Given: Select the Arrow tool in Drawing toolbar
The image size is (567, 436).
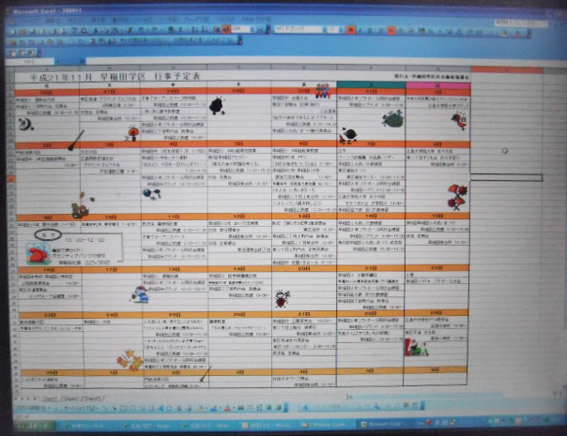Looking at the screenshot, I should point(114,408).
